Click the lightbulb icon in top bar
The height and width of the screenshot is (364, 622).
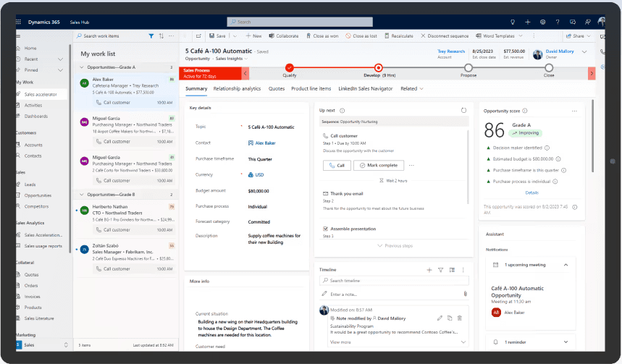pos(513,22)
